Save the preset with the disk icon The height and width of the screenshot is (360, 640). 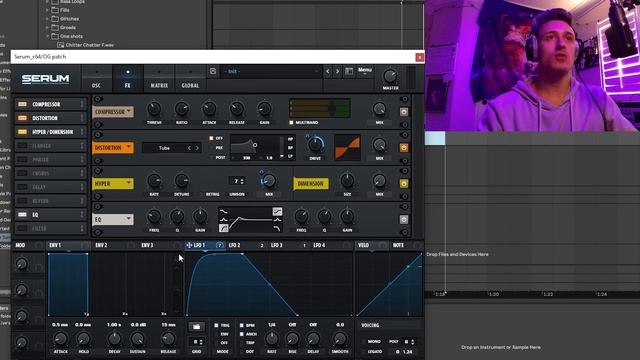click(x=213, y=71)
